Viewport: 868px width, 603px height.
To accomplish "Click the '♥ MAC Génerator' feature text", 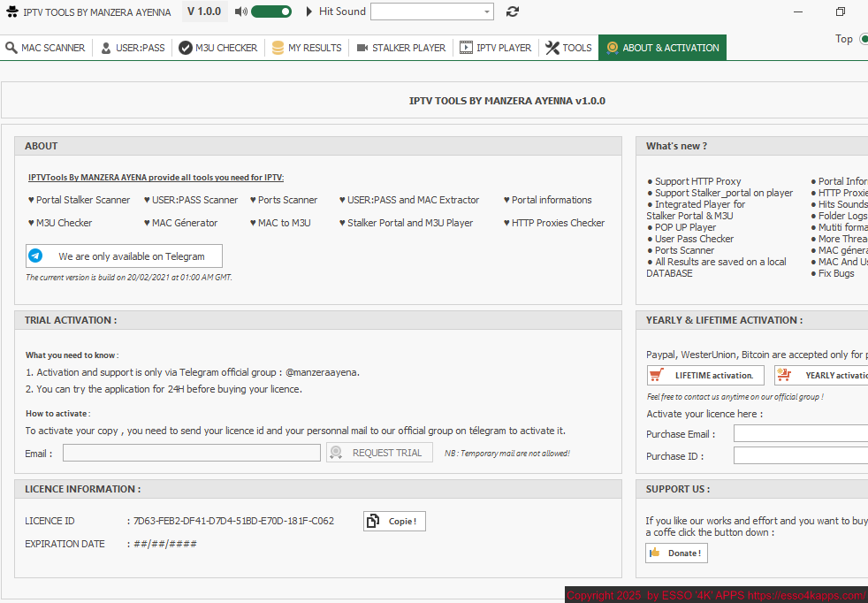I will 181,223.
